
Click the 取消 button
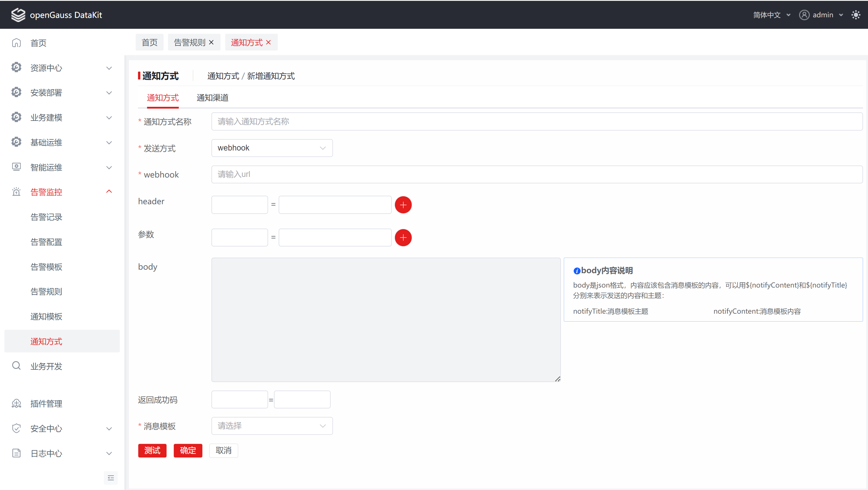(x=223, y=451)
